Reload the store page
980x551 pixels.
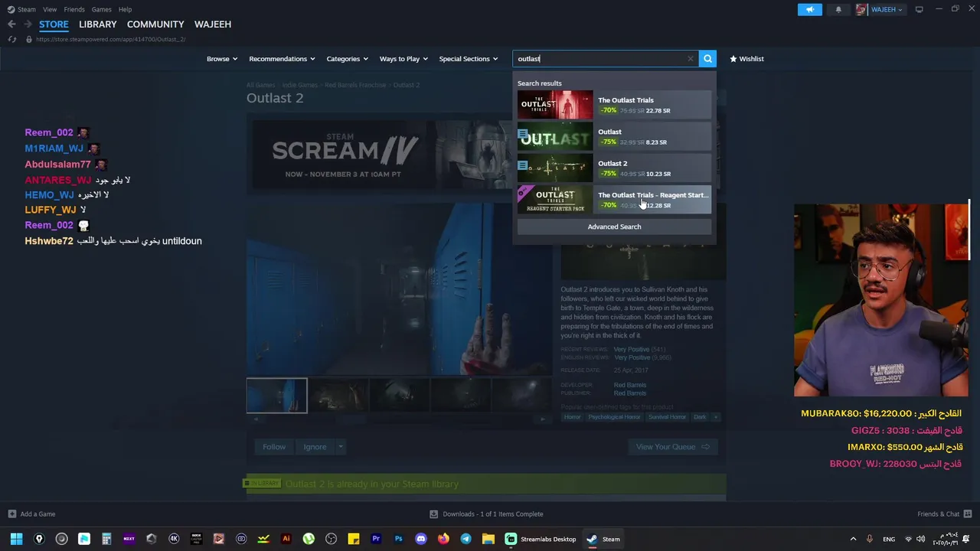point(11,39)
